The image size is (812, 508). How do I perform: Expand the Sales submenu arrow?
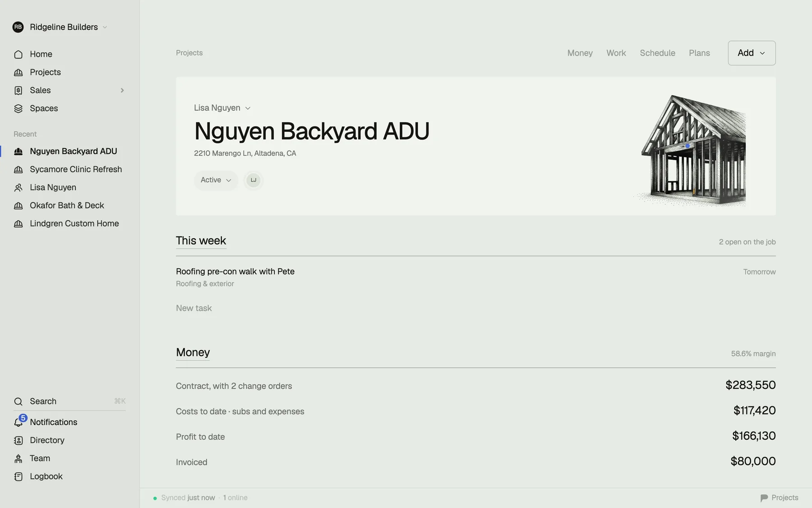(122, 90)
